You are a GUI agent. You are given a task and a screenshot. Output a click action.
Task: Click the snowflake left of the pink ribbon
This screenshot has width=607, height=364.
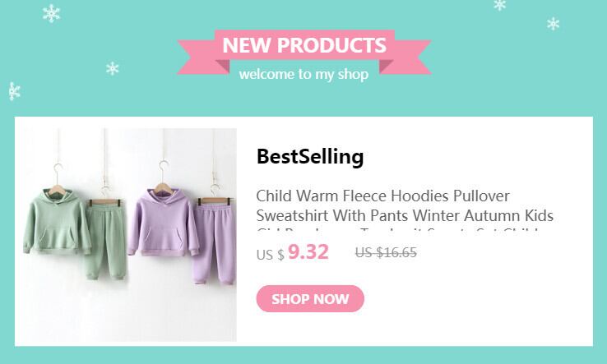[x=112, y=68]
